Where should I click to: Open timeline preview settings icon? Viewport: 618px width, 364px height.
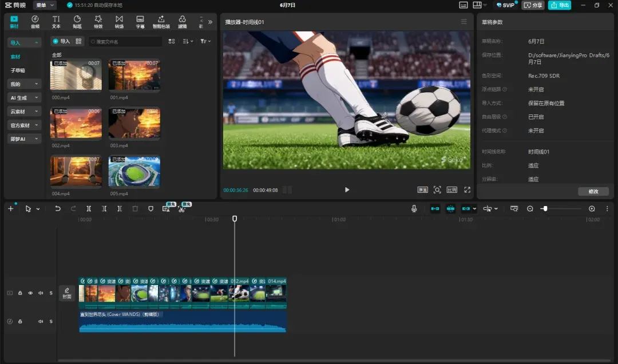pyautogui.click(x=514, y=209)
